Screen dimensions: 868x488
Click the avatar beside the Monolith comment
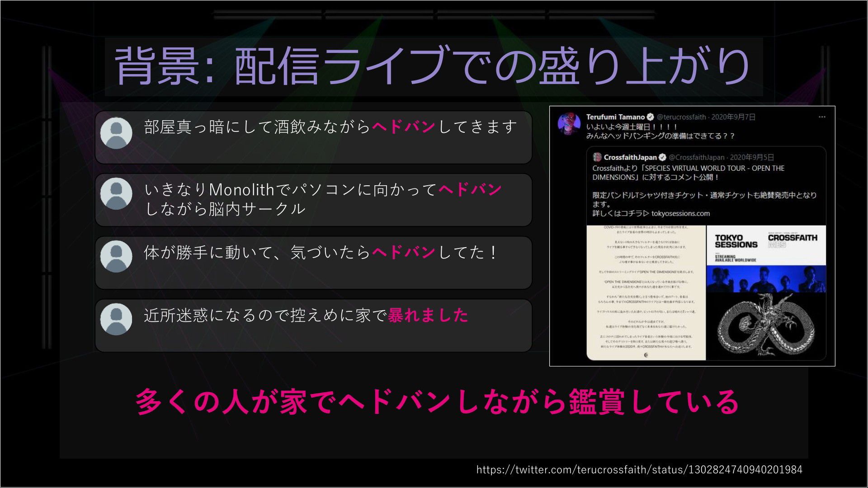tap(116, 193)
